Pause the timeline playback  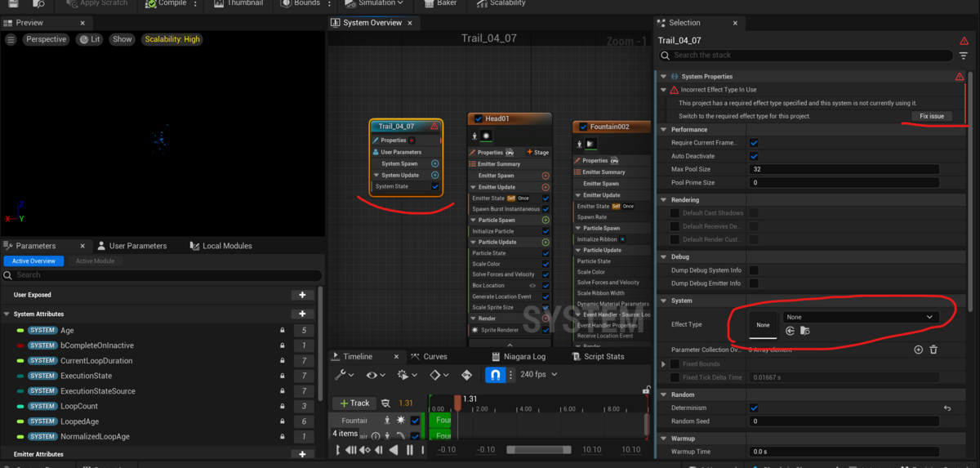410,450
